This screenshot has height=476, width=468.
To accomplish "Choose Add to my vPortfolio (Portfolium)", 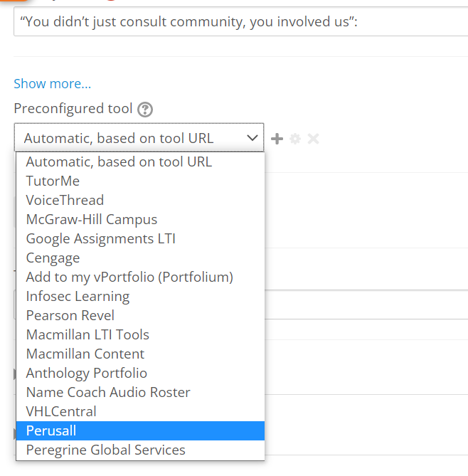I will pyautogui.click(x=140, y=277).
